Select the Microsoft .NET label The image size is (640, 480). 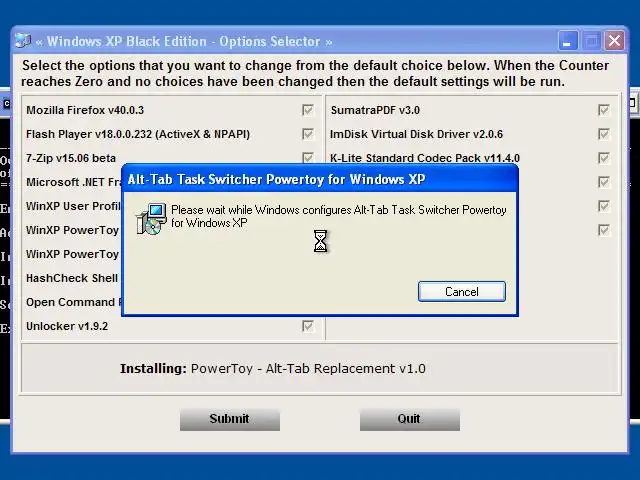[73, 182]
